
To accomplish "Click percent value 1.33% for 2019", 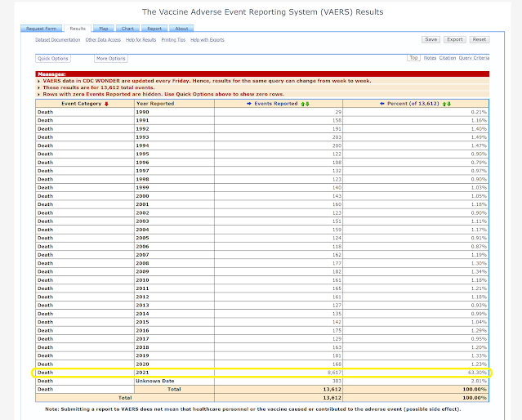I will (x=479, y=355).
